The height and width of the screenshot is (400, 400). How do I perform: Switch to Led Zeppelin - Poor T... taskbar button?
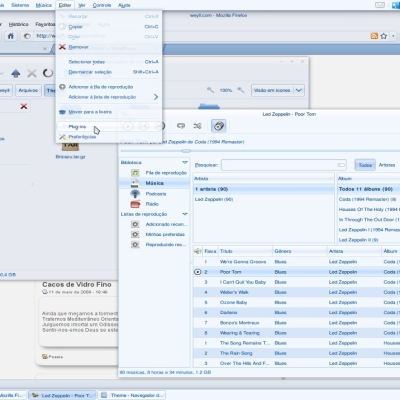coord(62,395)
